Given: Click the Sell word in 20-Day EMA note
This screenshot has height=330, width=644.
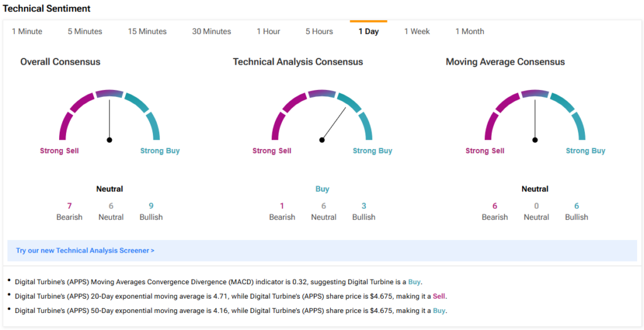Looking at the screenshot, I should click(438, 296).
